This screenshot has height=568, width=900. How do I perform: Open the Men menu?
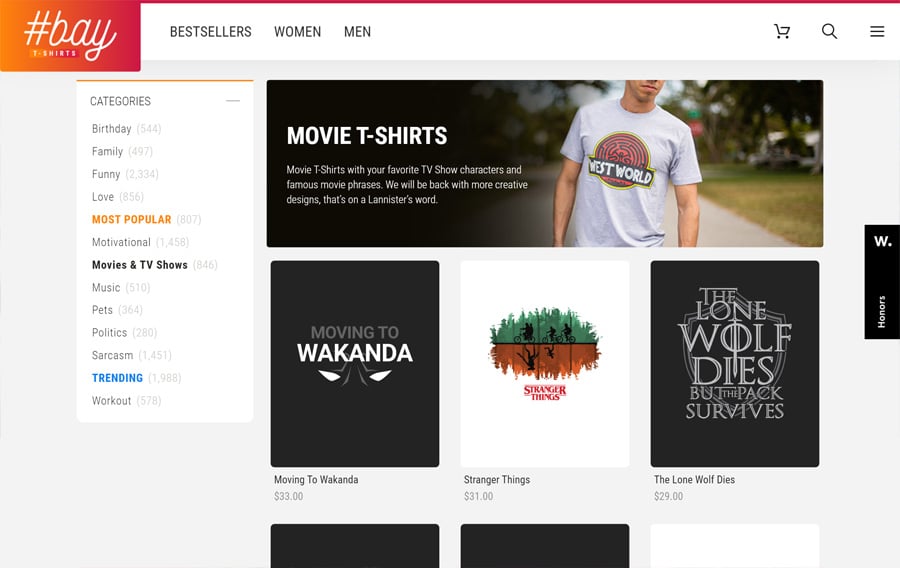pyautogui.click(x=358, y=32)
